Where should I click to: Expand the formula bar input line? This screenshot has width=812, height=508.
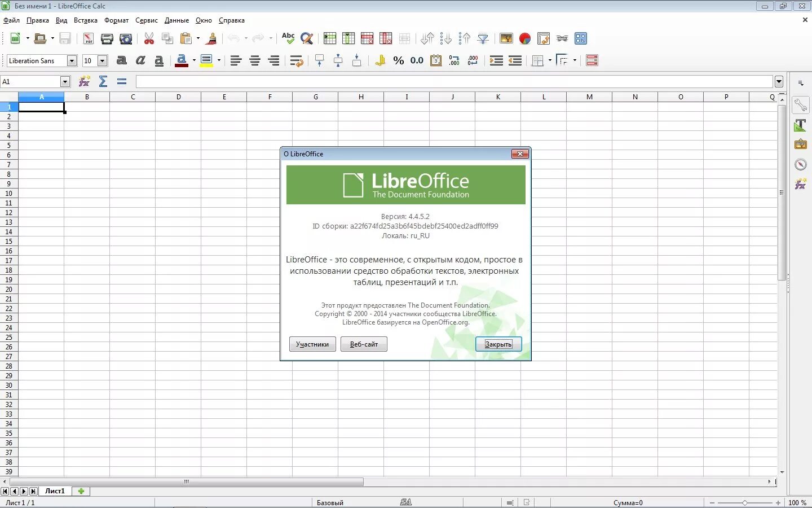(x=779, y=81)
